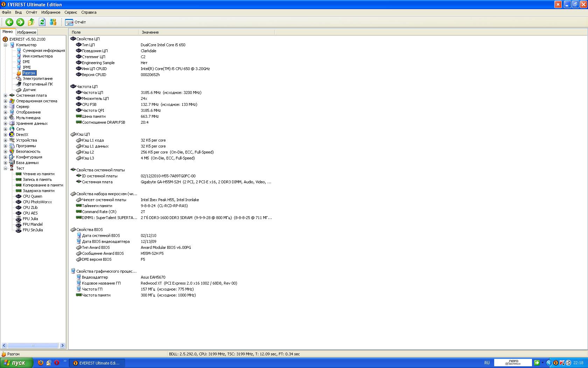Select the FPU Julia benchmark icon
Viewport: 588px width, 368px height.
point(19,219)
